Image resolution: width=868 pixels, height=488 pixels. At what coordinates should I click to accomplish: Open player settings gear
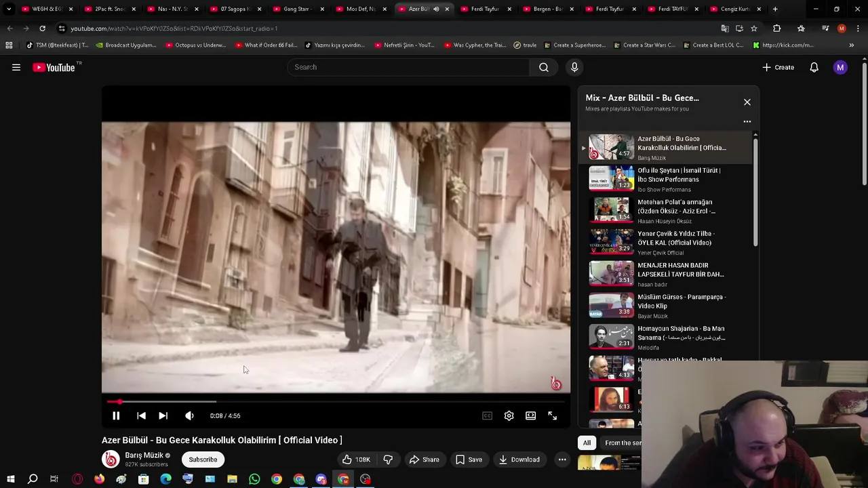(509, 415)
